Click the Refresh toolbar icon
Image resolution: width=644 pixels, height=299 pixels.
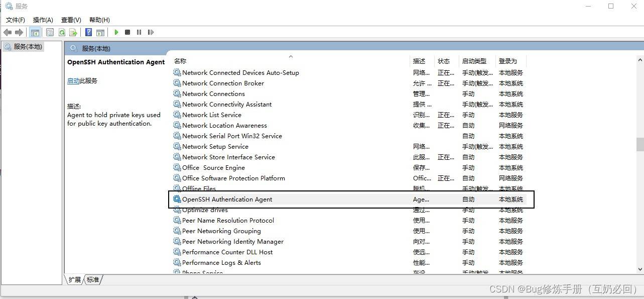point(62,32)
